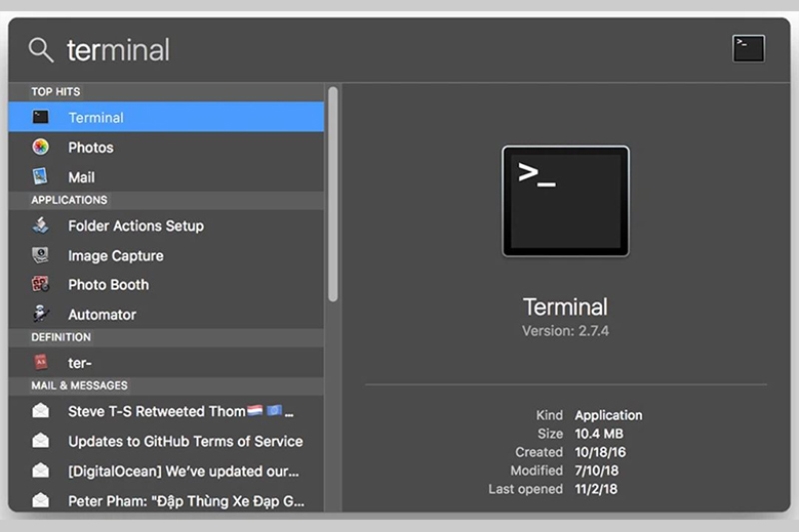Click envelope icon beside Peter Pham message

[40, 500]
